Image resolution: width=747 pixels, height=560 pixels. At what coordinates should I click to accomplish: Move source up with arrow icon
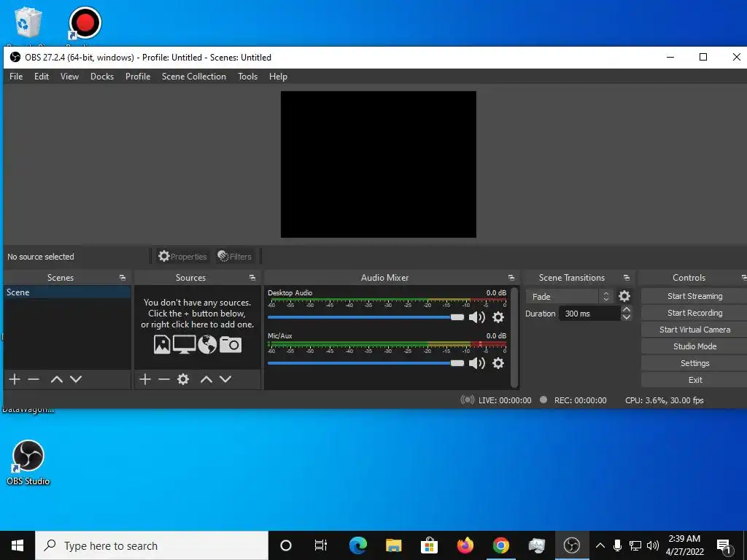[x=206, y=379]
